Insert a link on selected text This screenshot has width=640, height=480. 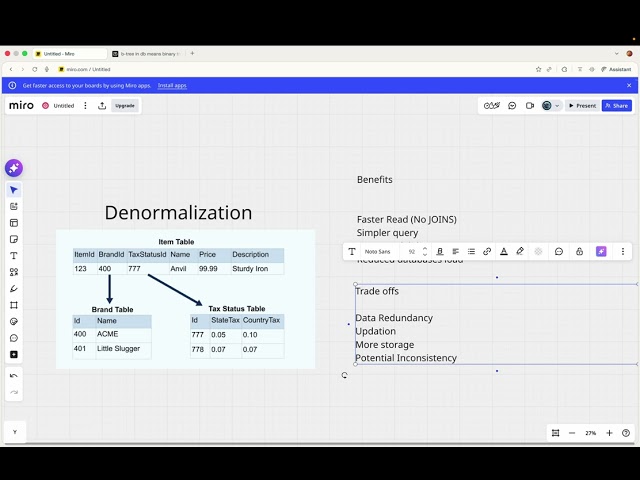487,251
